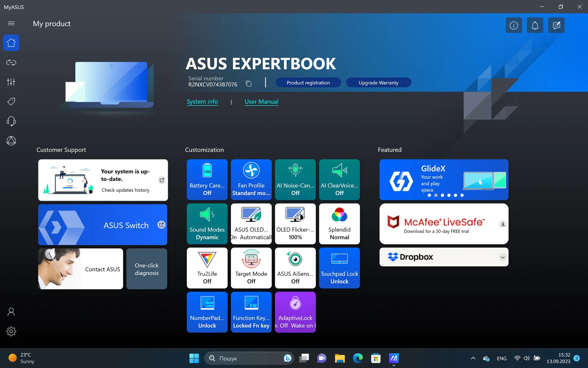Toggle NumberPad Lock tile
The height and width of the screenshot is (368, 588).
[207, 312]
